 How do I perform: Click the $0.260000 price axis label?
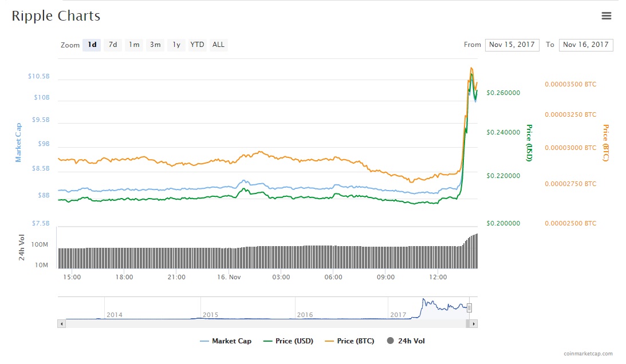(503, 93)
